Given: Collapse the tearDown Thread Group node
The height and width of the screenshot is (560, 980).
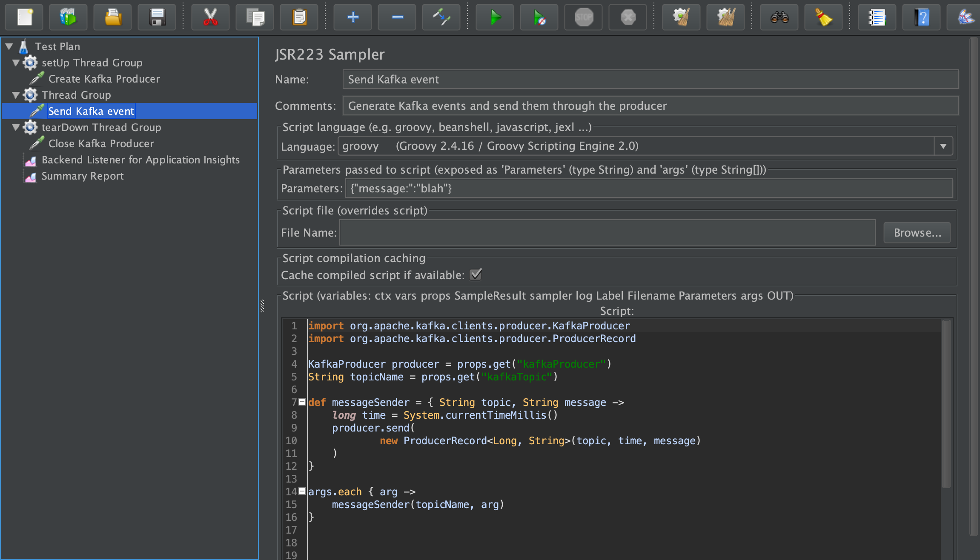Looking at the screenshot, I should 16,127.
